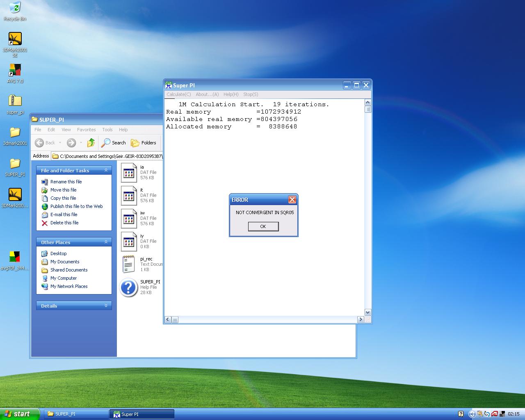Click the help question mark tray icon
This screenshot has width=525, height=420.
[x=461, y=414]
